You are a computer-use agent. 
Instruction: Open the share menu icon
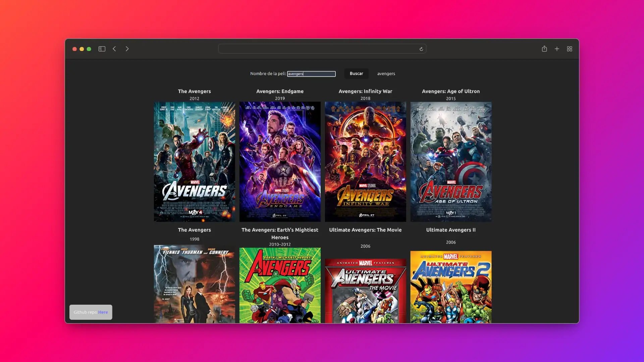tap(544, 49)
